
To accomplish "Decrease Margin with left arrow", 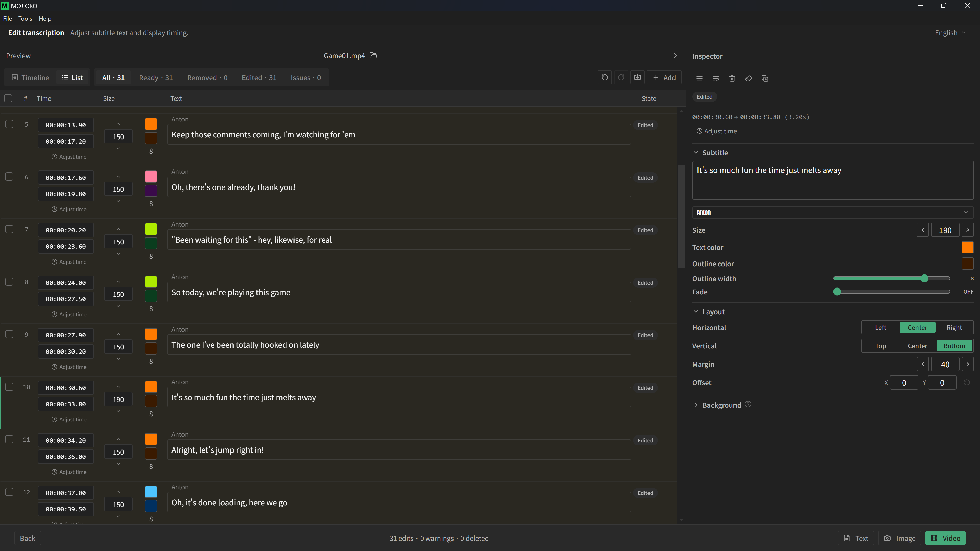I will tap(923, 364).
